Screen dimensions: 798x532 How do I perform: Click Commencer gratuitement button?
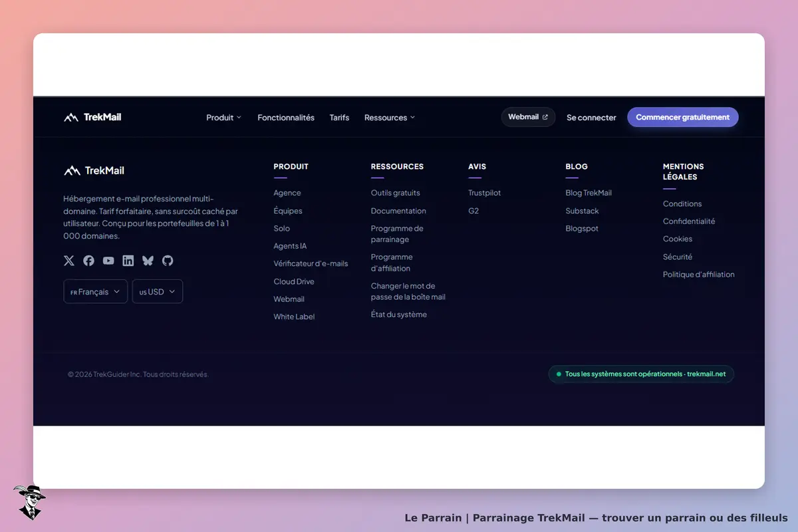click(682, 117)
